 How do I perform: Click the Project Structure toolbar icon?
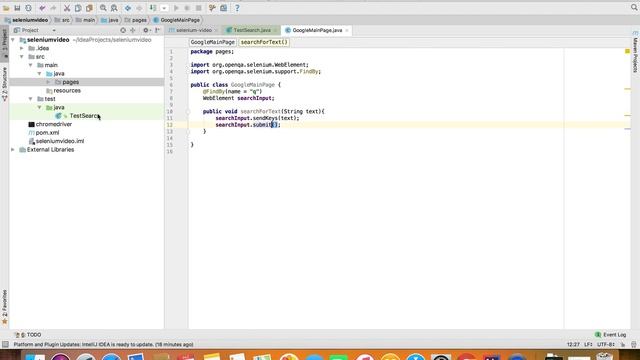point(224,8)
